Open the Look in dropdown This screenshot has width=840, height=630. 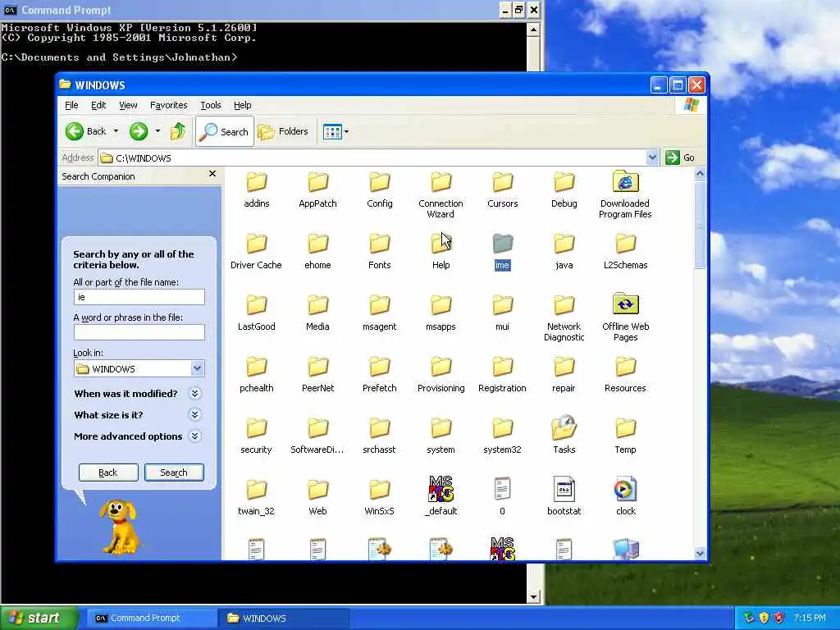click(197, 368)
